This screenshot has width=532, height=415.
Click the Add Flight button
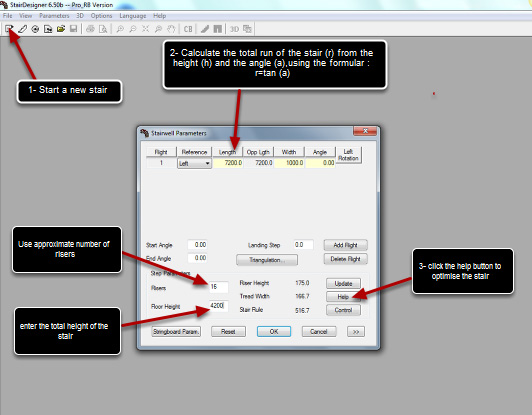345,245
